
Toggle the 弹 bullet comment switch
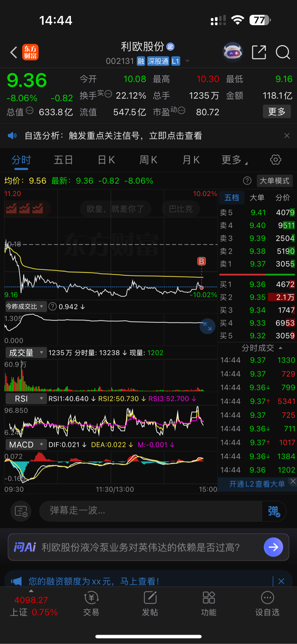[x=274, y=511]
